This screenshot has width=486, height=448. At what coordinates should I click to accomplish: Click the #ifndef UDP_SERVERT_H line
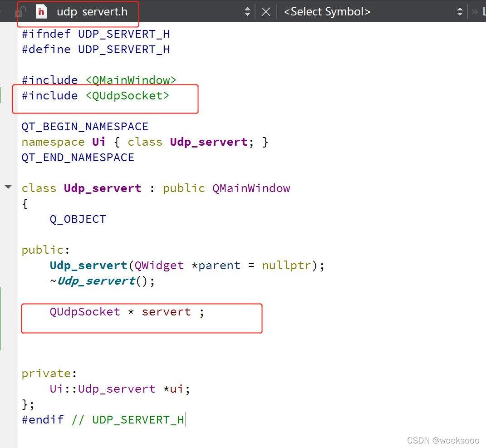[x=96, y=34]
